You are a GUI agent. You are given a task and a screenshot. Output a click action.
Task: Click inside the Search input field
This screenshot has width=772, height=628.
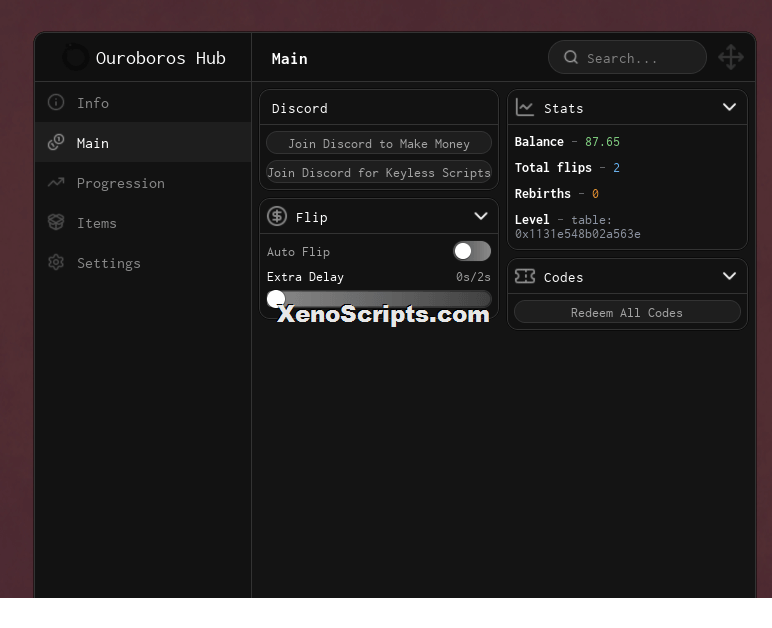click(x=627, y=57)
